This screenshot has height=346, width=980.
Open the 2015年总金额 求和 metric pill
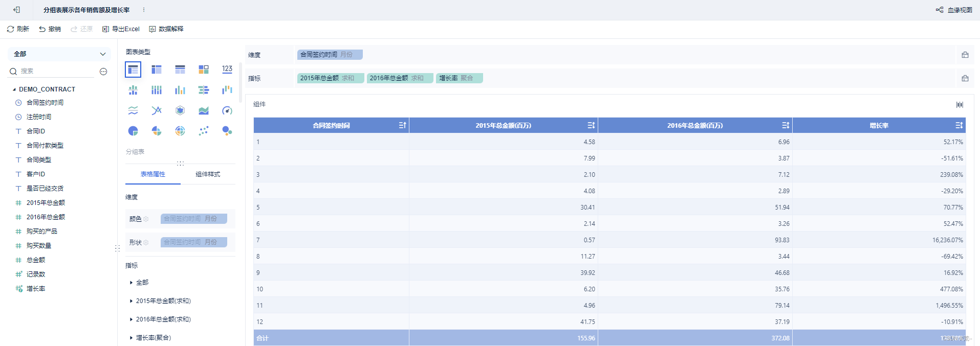click(331, 78)
